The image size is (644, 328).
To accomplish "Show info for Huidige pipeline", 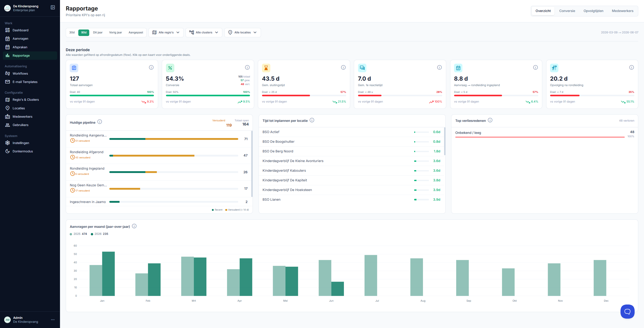I will point(100,122).
